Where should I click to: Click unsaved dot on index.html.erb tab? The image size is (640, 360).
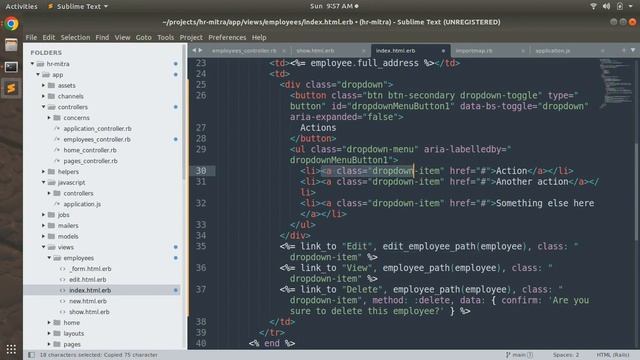(443, 51)
